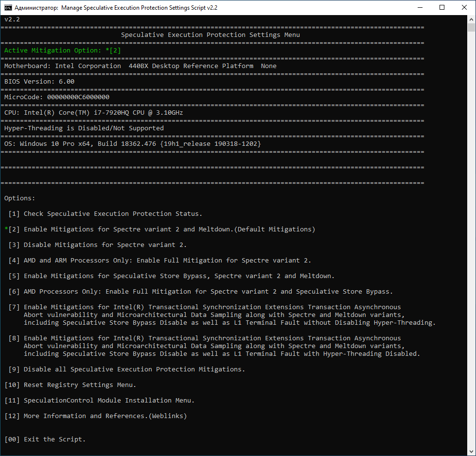
Task: Click the console window icon in the title bar
Action: 8,7
